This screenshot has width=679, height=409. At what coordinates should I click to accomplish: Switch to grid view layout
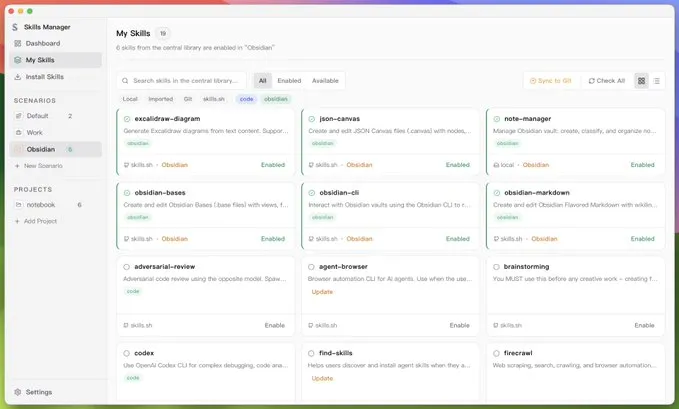[641, 81]
